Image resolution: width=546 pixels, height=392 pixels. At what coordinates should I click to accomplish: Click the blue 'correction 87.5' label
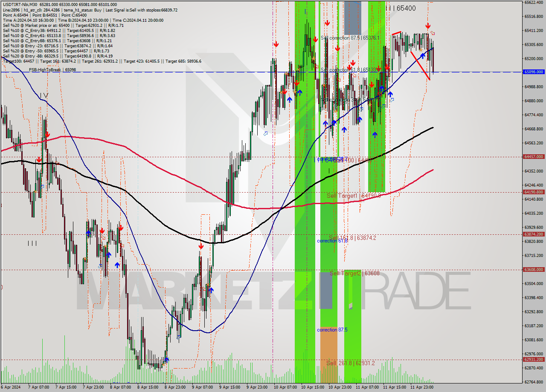[x=332, y=330]
